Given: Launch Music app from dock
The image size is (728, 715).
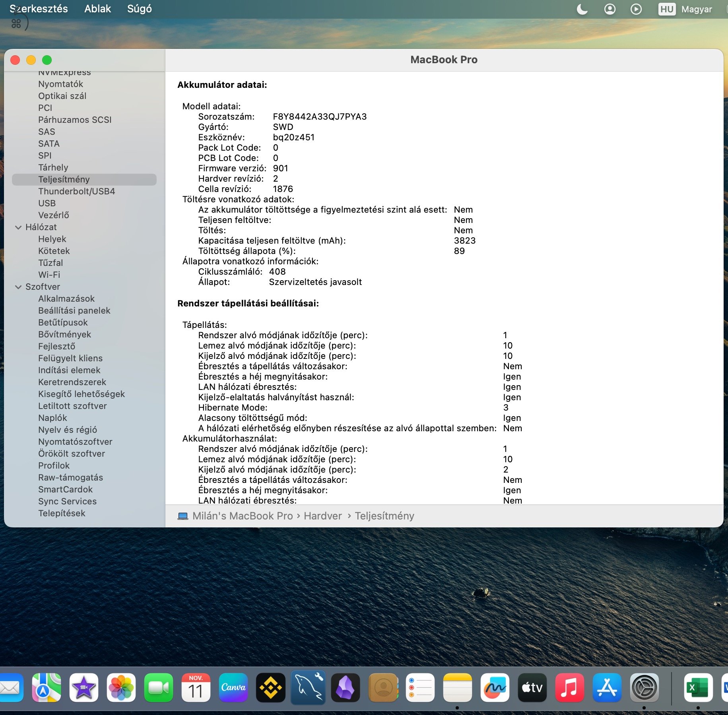Looking at the screenshot, I should point(570,688).
